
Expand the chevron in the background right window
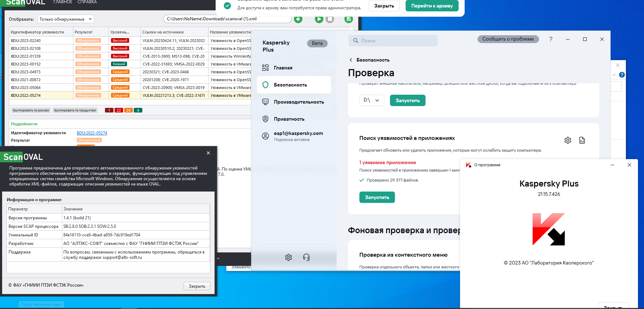click(614, 75)
